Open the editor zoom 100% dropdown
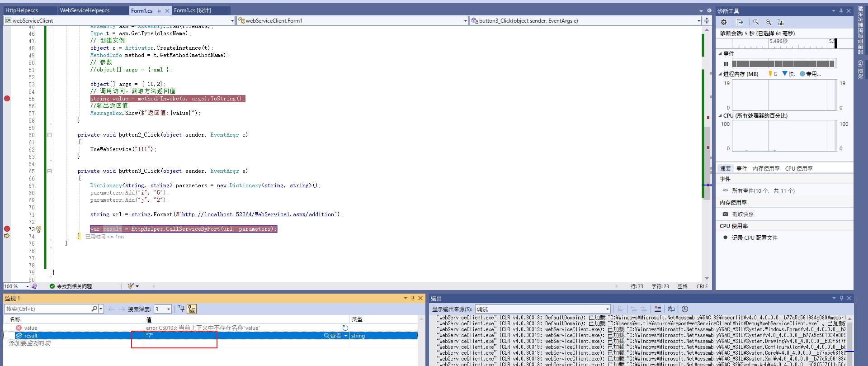Image resolution: width=868 pixels, height=366 pixels. click(28, 286)
